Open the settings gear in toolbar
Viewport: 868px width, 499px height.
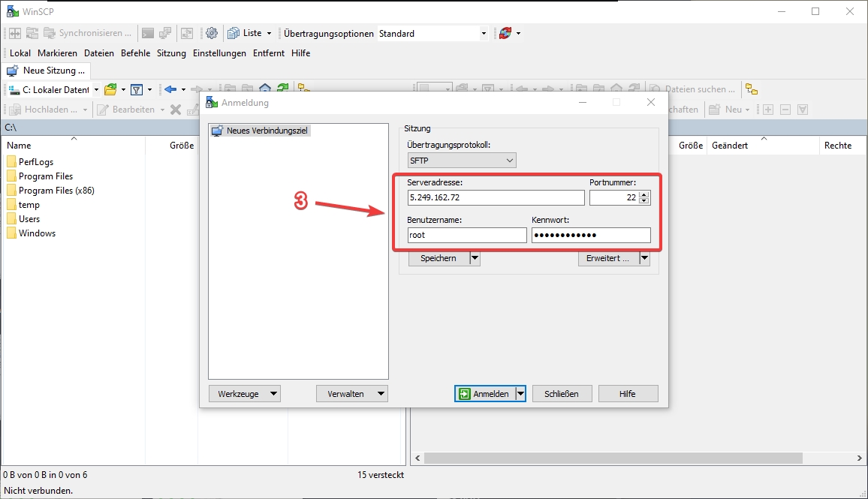[212, 33]
